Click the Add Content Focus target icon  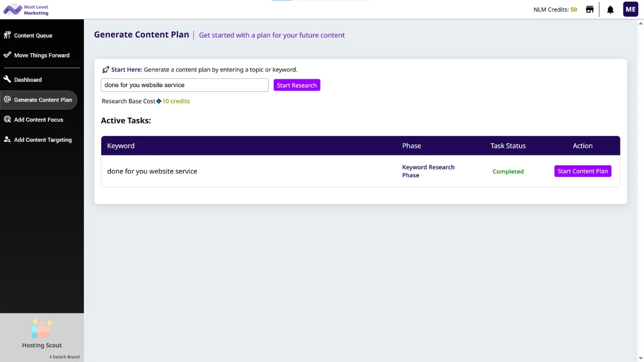tap(7, 120)
